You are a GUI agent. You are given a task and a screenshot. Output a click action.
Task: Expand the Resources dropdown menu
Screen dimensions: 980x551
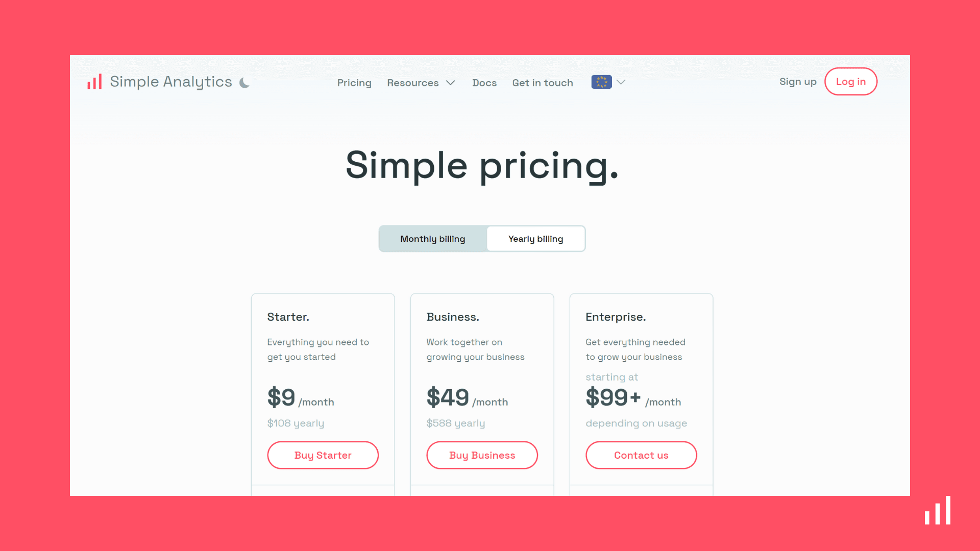pos(421,82)
